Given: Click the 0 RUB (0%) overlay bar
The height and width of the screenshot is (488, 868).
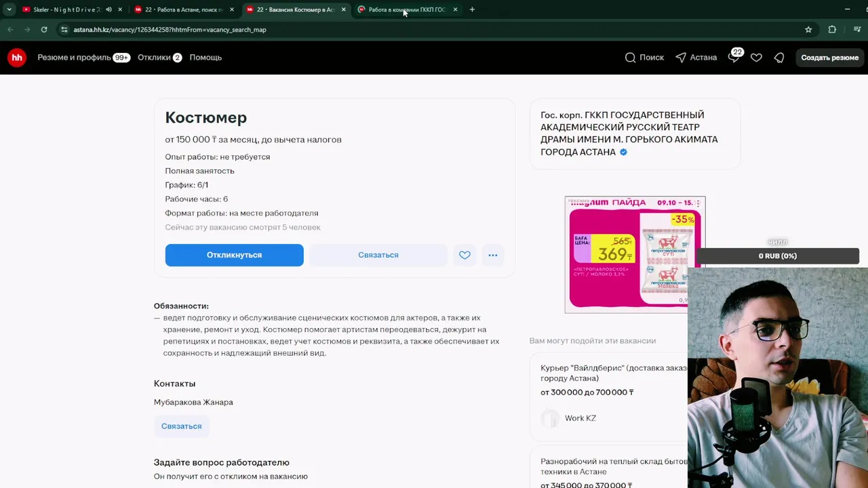Looking at the screenshot, I should pyautogui.click(x=778, y=256).
